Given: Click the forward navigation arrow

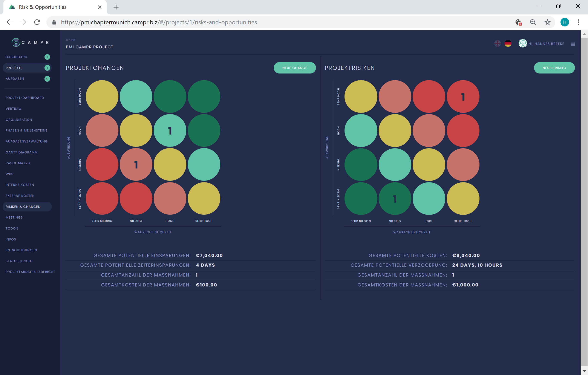Looking at the screenshot, I should pyautogui.click(x=23, y=22).
